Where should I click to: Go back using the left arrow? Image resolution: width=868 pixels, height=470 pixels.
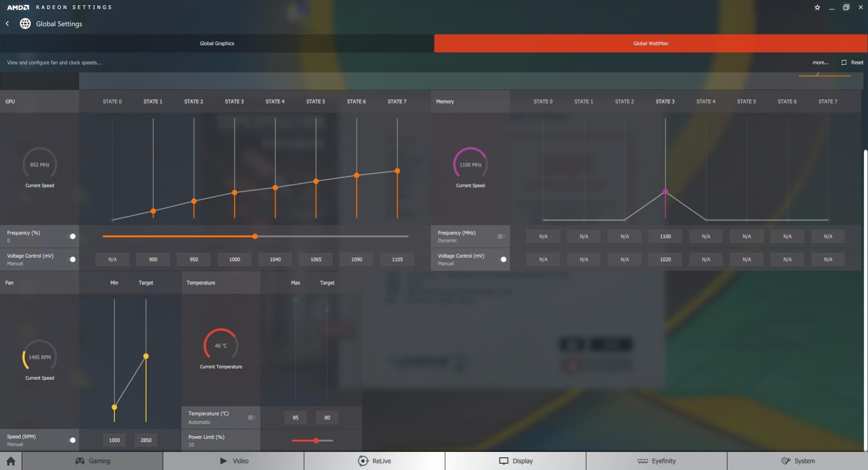point(7,24)
